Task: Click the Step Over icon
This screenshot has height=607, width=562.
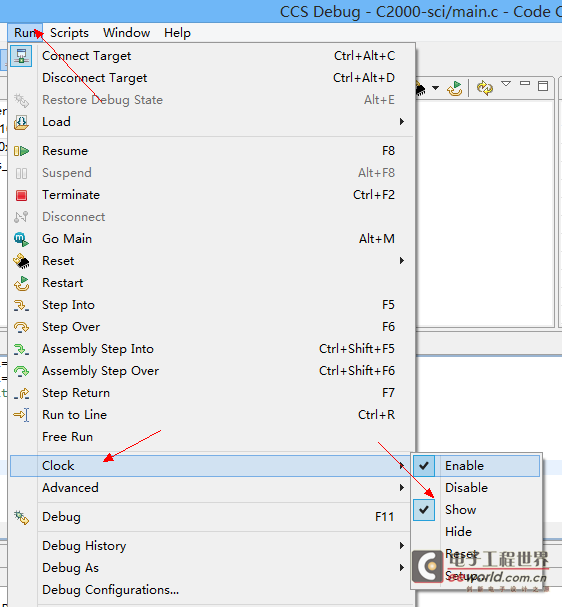Action: [21, 328]
